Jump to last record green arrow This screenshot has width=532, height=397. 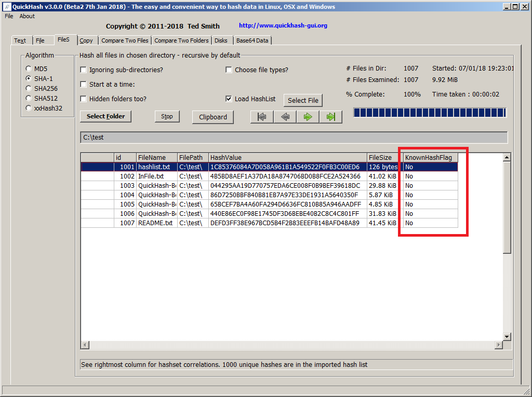pyautogui.click(x=330, y=117)
